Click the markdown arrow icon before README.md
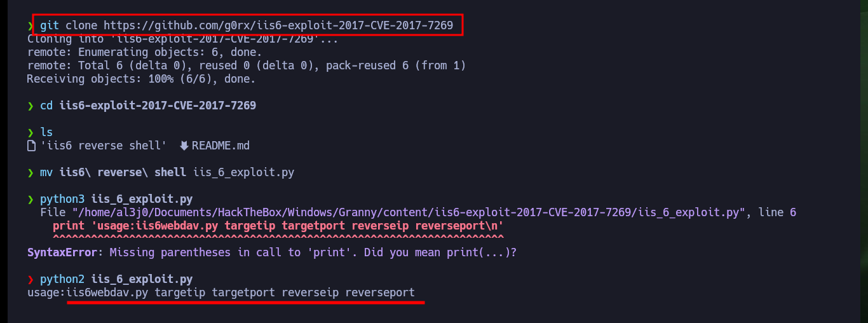 (x=184, y=146)
